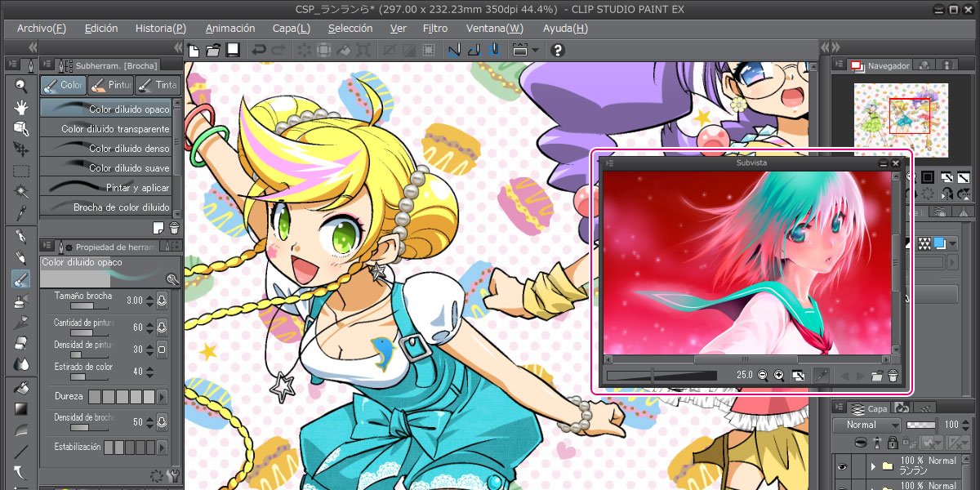Viewport: 980px width, 490px height.
Task: Click the Redo arrow in command bar
Action: [278, 50]
